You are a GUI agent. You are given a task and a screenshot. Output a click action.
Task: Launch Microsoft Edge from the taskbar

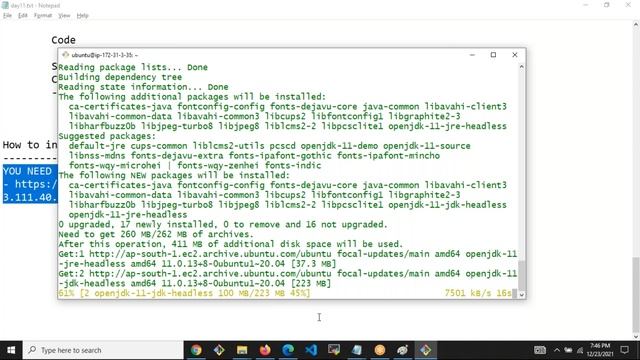[288, 350]
